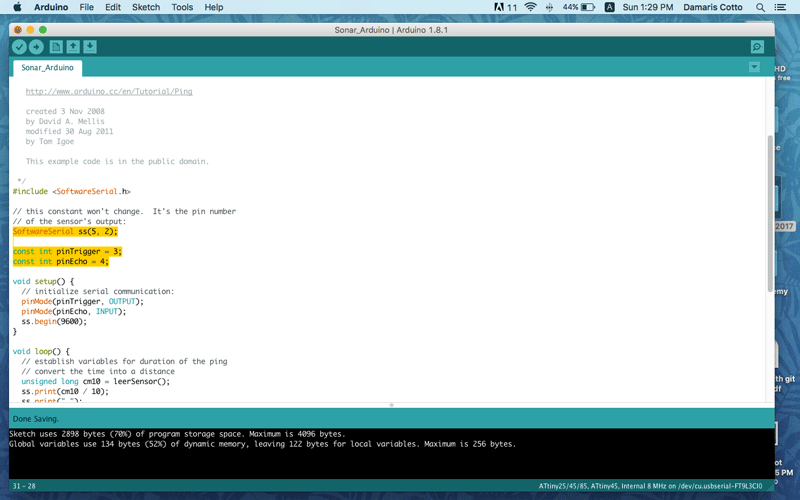Click the const int pinTrigger = 3 line
The width and height of the screenshot is (800, 500).
pos(67,251)
